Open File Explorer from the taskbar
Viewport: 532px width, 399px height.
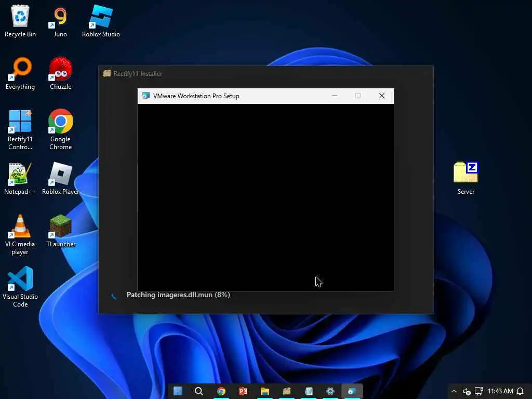point(264,391)
